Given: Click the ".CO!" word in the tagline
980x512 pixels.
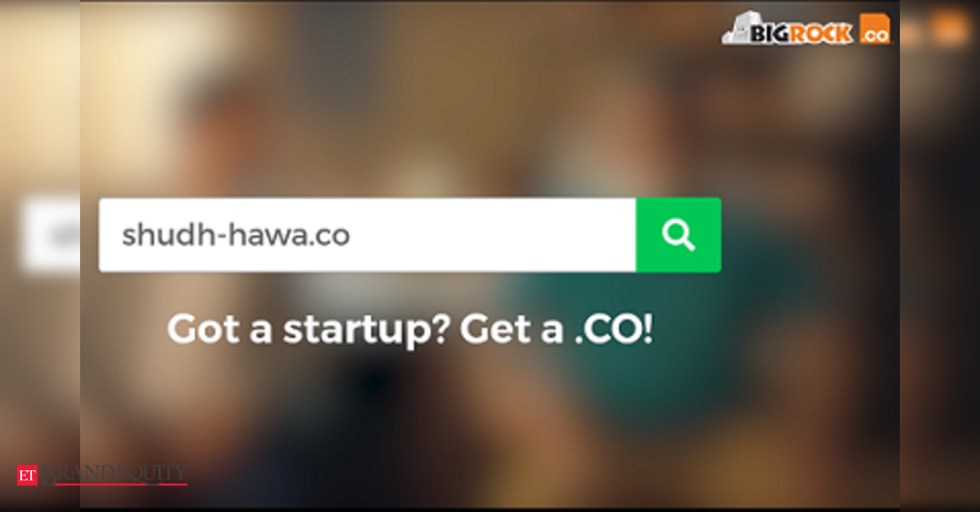Looking at the screenshot, I should pyautogui.click(x=614, y=329).
